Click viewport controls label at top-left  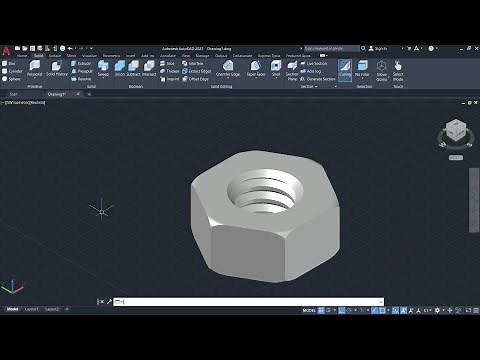(23, 103)
